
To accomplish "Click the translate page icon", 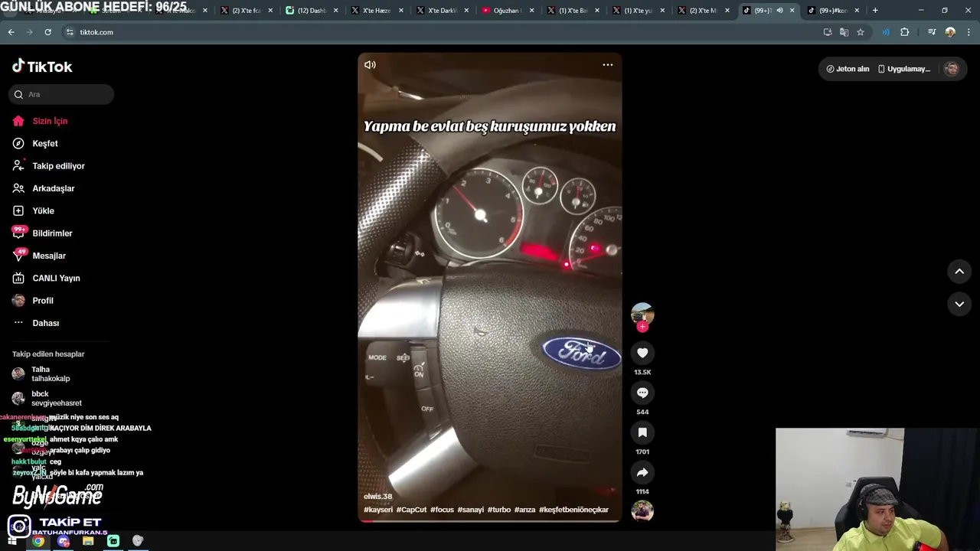I will pos(844,32).
